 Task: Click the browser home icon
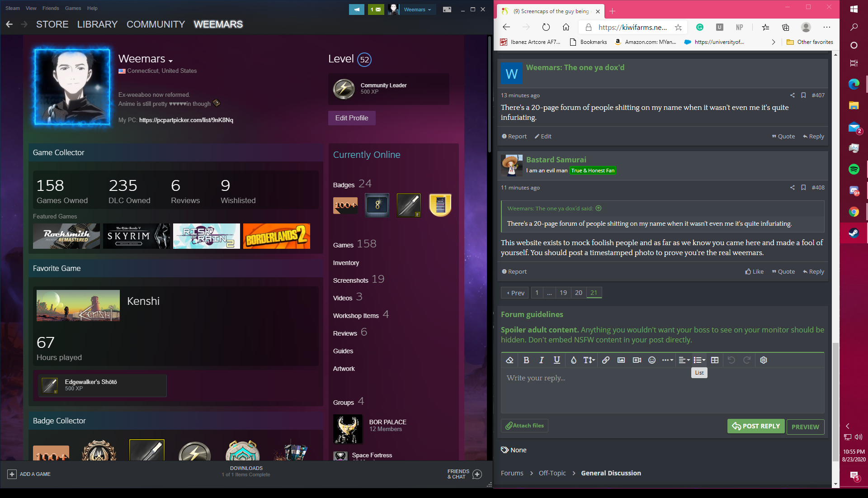[566, 28]
